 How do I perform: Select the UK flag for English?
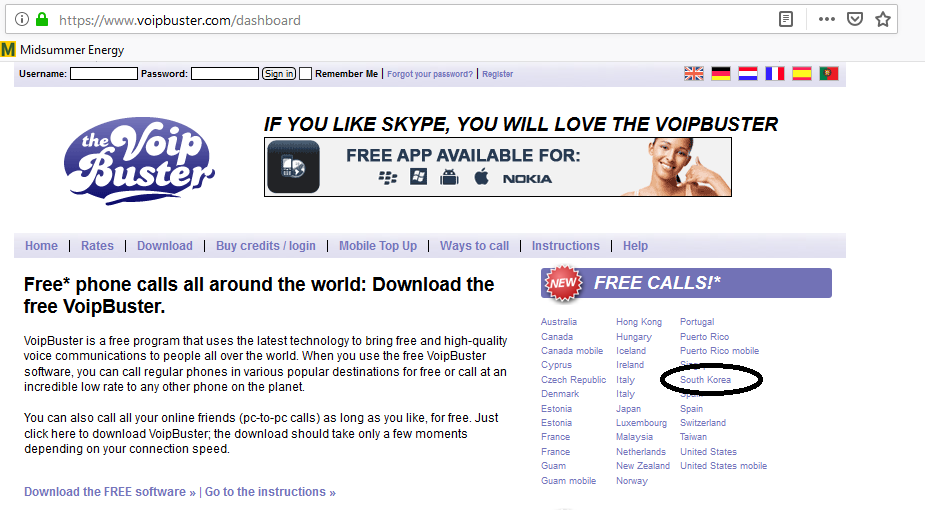694,74
